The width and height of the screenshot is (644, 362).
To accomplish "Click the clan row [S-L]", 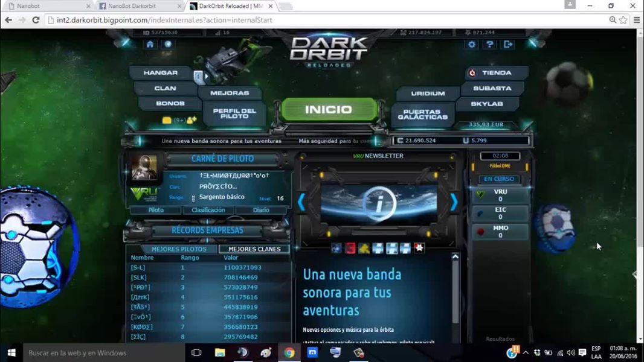I will coord(207,268).
